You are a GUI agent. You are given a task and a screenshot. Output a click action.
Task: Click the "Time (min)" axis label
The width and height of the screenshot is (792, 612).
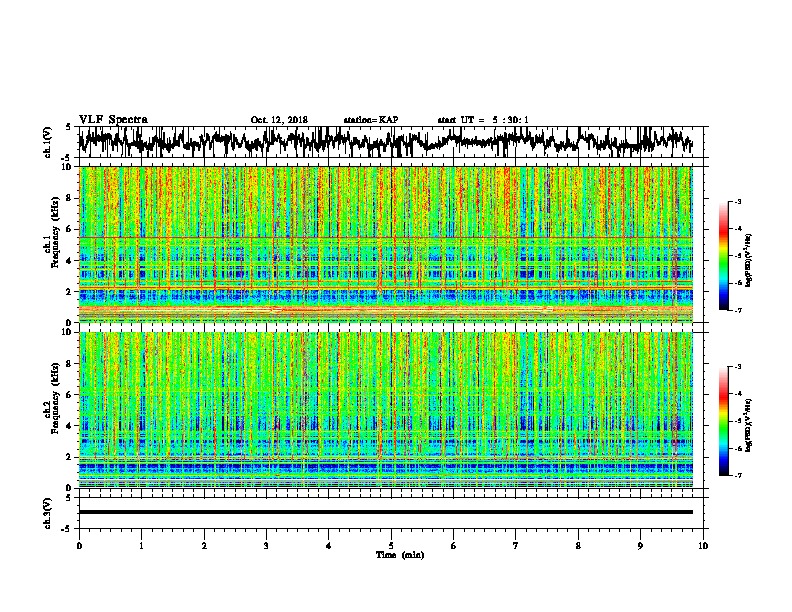(400, 555)
